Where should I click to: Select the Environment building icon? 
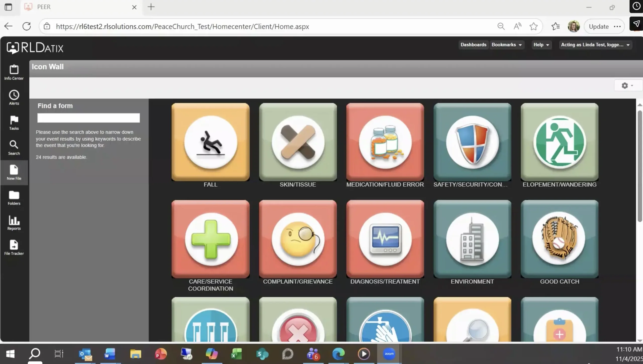pyautogui.click(x=472, y=239)
